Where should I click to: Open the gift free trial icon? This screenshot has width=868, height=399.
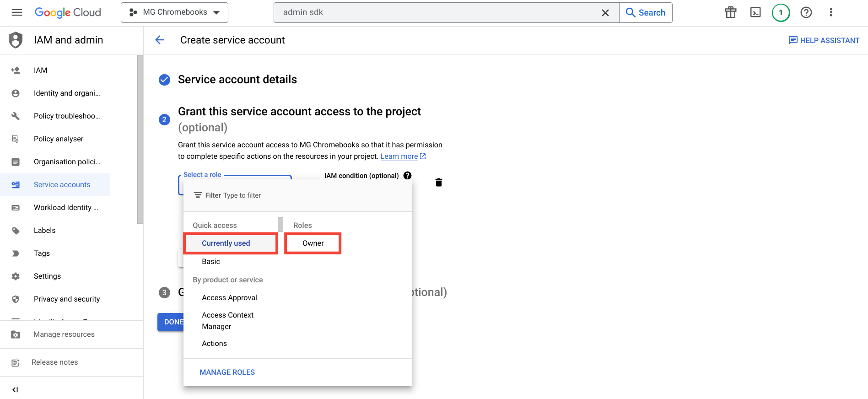(731, 12)
